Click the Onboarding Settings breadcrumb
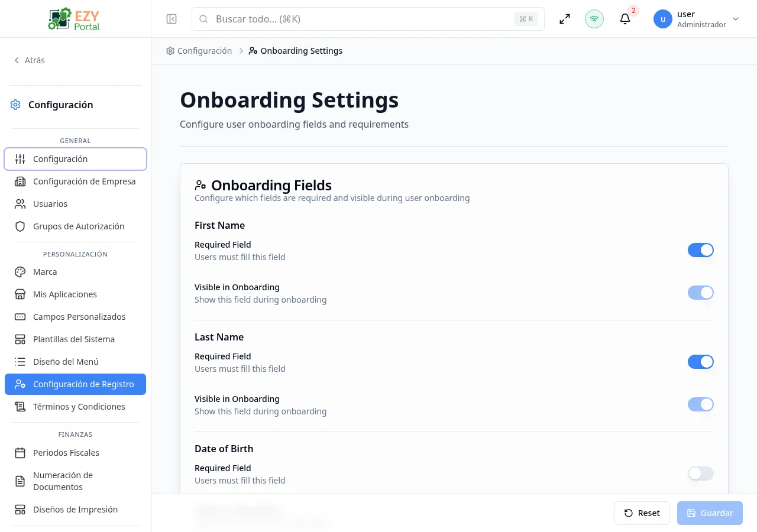This screenshot has width=757, height=532. pos(296,51)
